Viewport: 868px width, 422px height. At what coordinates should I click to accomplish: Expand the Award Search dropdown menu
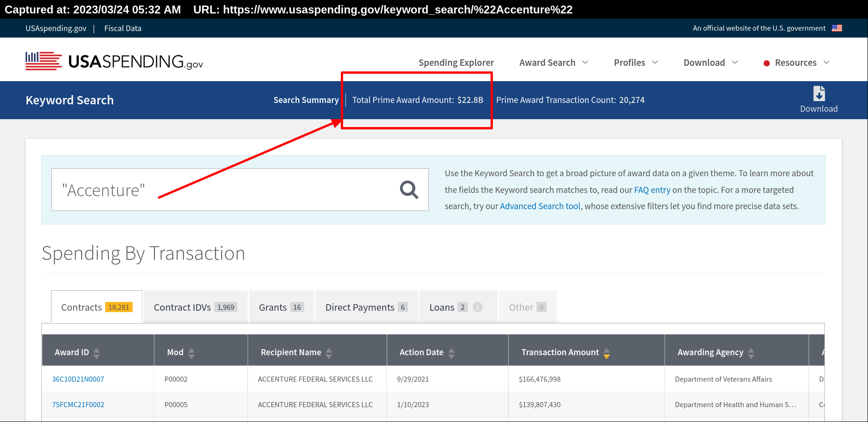[554, 63]
